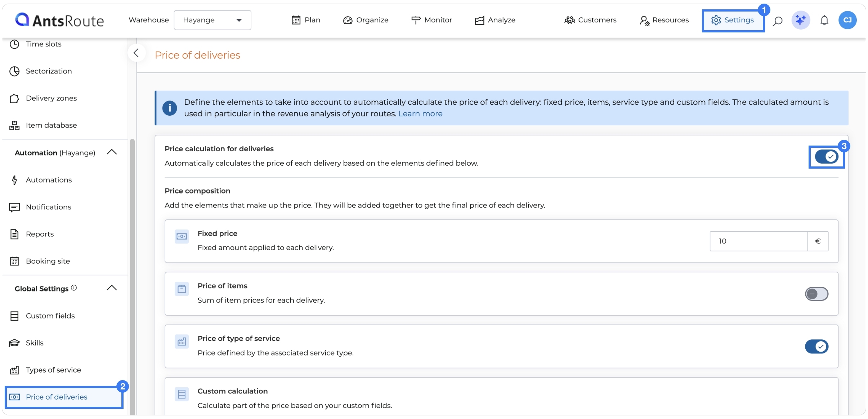868x419 pixels.
Task: Enable the Price of items toggle
Action: [816, 294]
